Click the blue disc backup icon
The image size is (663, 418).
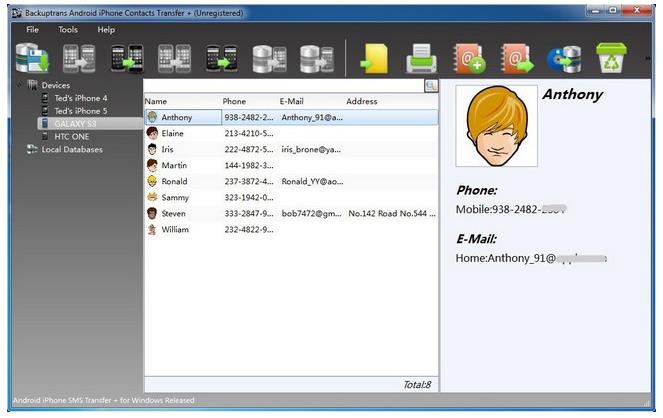point(563,59)
